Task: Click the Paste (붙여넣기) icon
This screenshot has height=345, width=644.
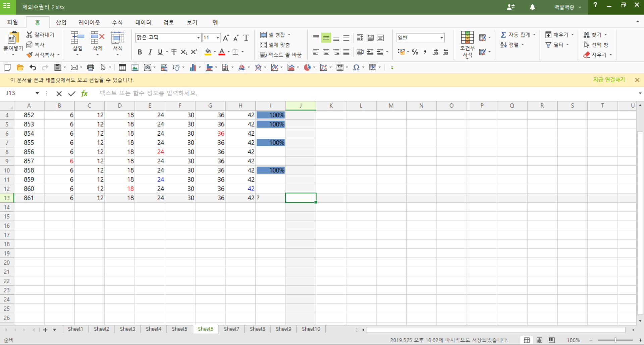Action: click(13, 39)
